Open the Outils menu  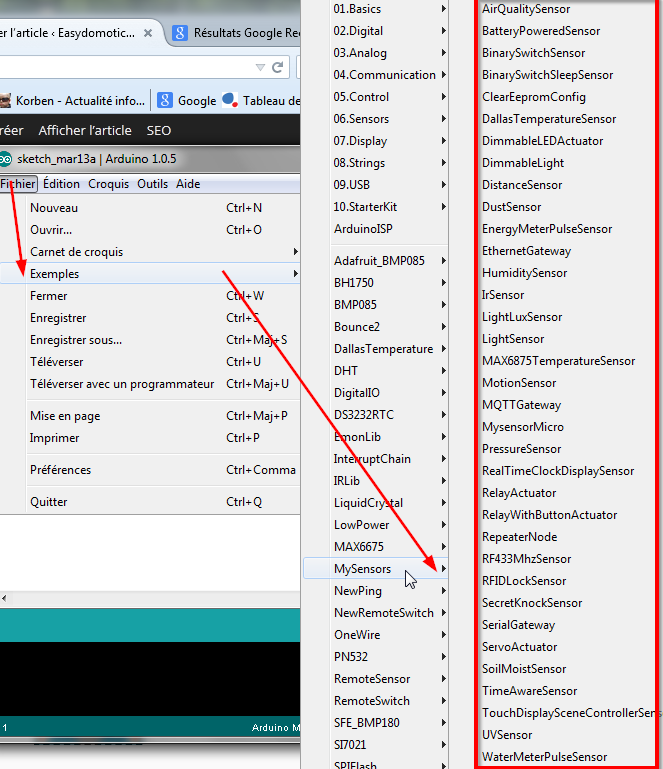(153, 184)
